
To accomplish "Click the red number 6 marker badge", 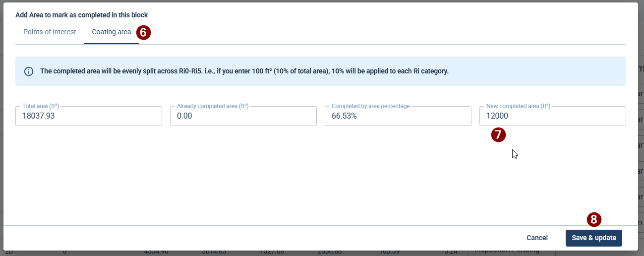I will pos(143,33).
